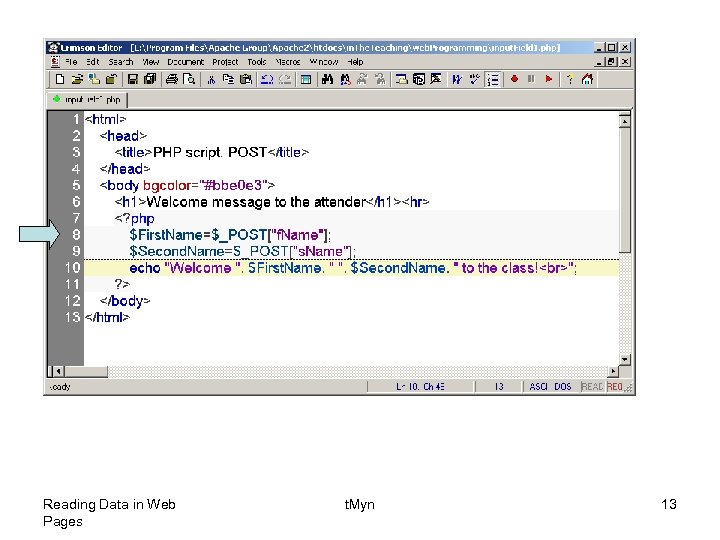The image size is (720, 540).
Task: Click the '$FirstName=$_POST["fName"];' code line
Action: (x=230, y=235)
